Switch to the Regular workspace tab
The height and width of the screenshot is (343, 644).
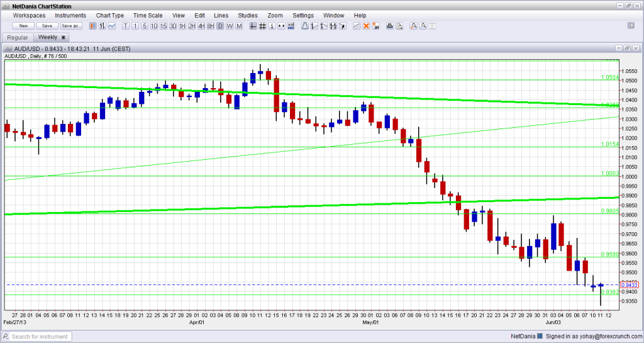pos(17,37)
